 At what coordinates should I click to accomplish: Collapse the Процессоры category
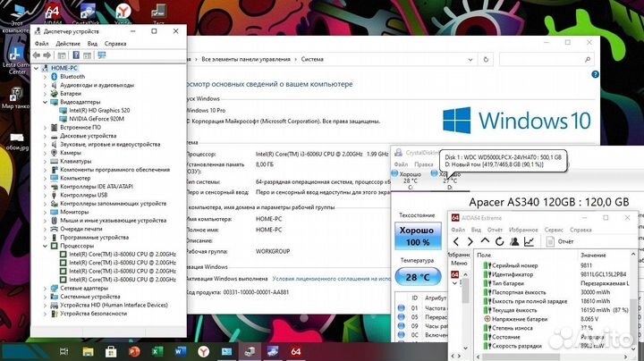pyautogui.click(x=46, y=246)
